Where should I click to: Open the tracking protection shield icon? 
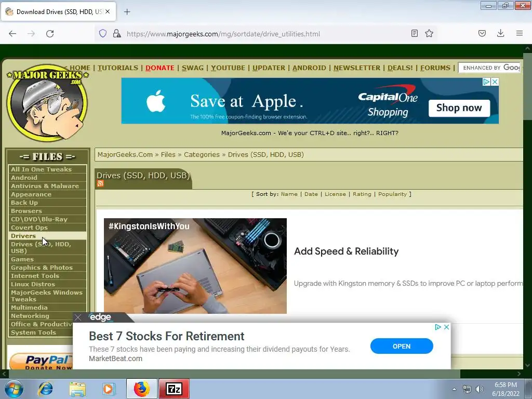tap(103, 34)
